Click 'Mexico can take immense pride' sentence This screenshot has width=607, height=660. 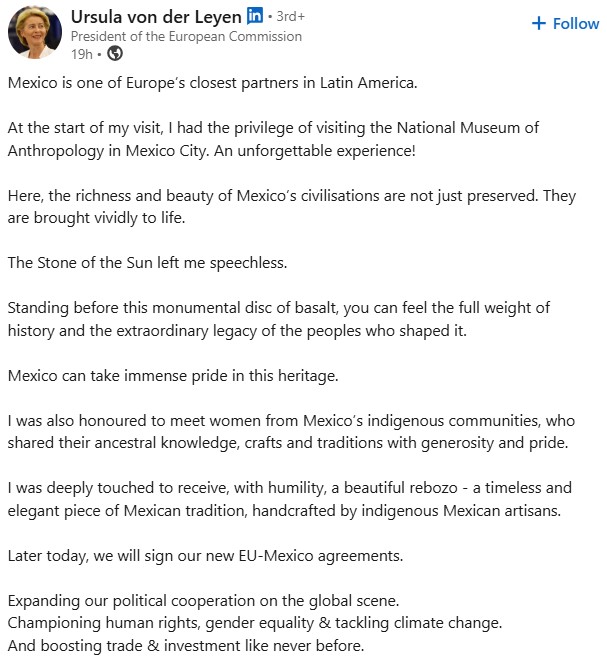173,376
